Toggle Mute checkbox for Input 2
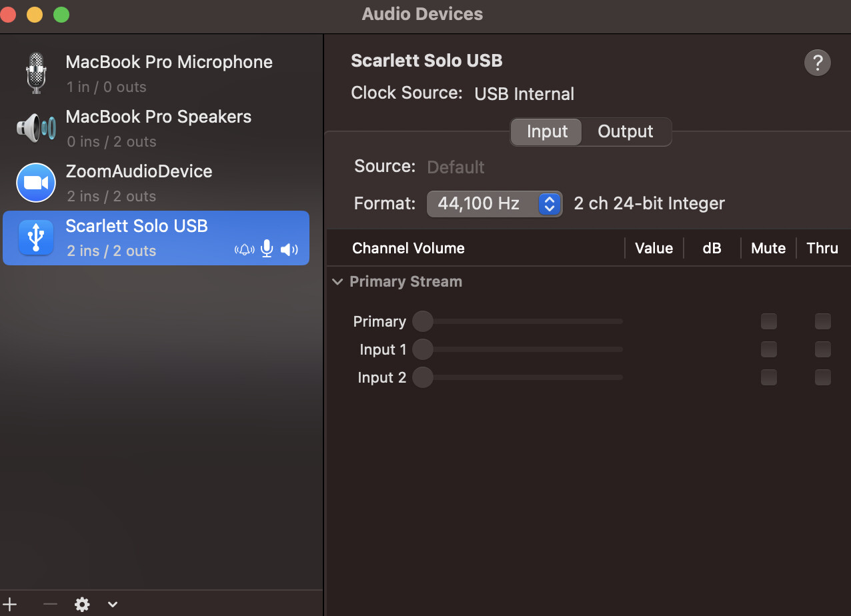The width and height of the screenshot is (851, 616). tap(769, 377)
